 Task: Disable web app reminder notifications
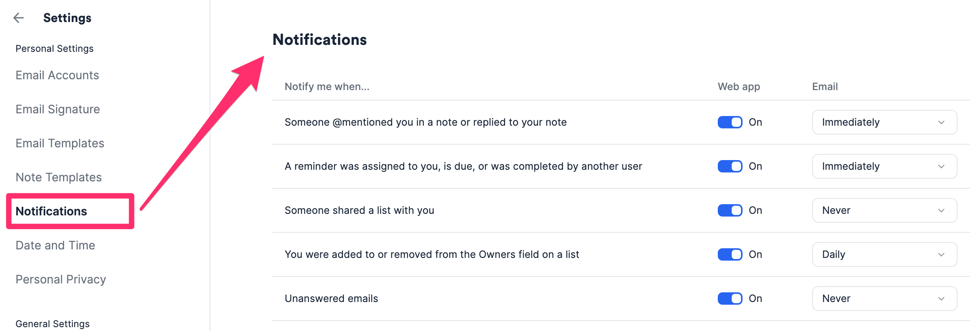click(730, 166)
